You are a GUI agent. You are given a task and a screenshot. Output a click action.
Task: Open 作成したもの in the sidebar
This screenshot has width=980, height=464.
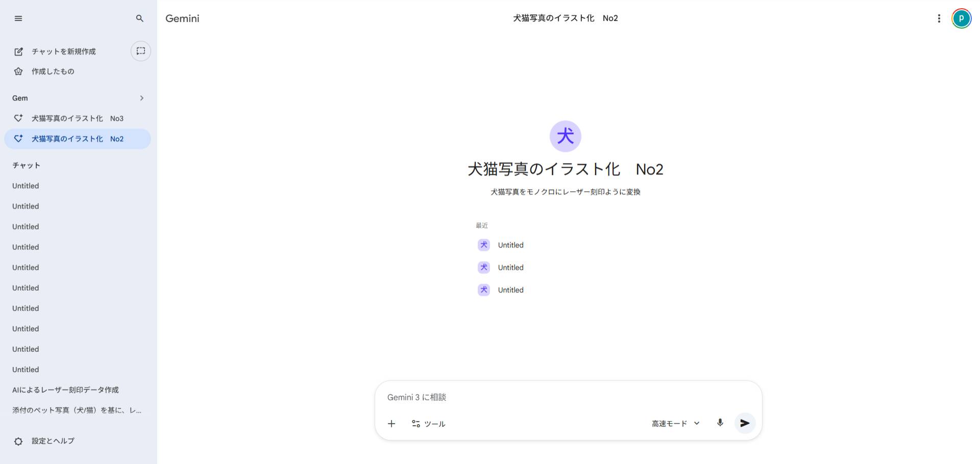tap(53, 71)
